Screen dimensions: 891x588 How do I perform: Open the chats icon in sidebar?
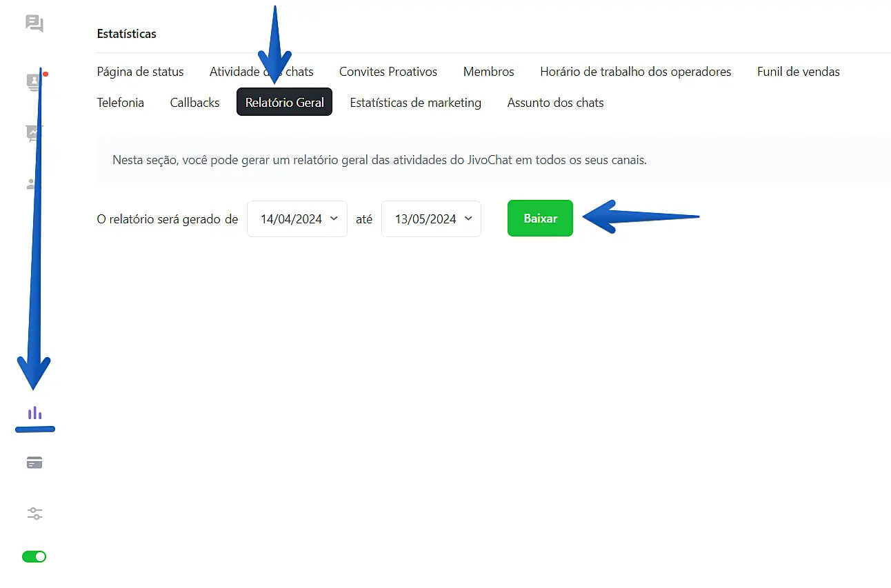point(34,24)
